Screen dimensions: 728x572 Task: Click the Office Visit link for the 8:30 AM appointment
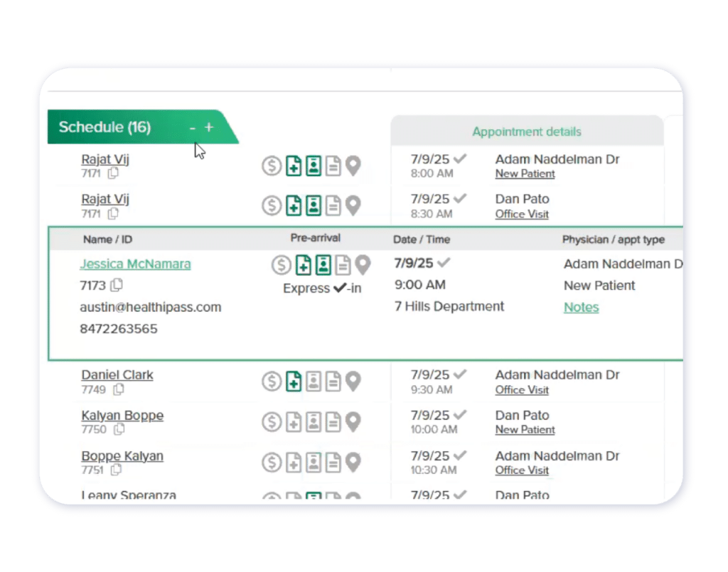(522, 214)
